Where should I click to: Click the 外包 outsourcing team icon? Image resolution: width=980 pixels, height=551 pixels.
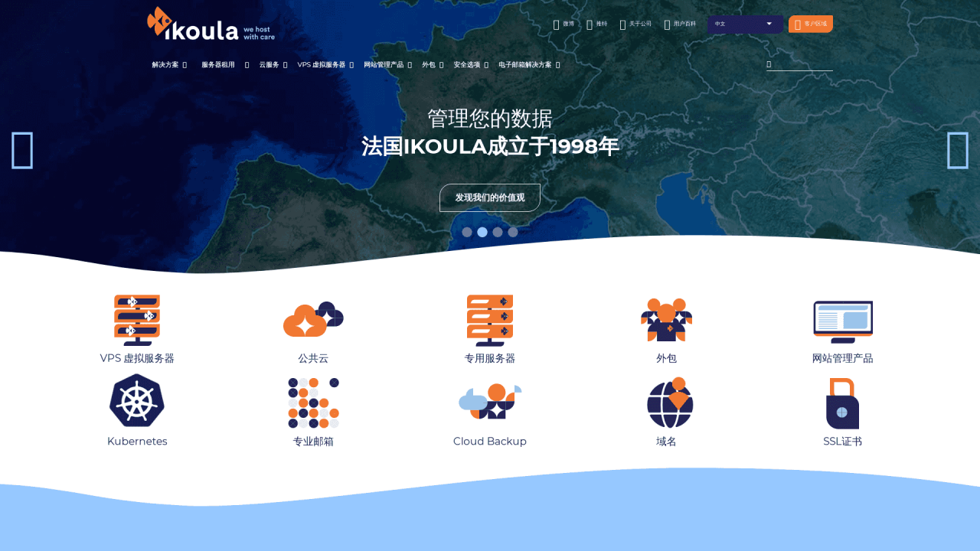tap(666, 320)
